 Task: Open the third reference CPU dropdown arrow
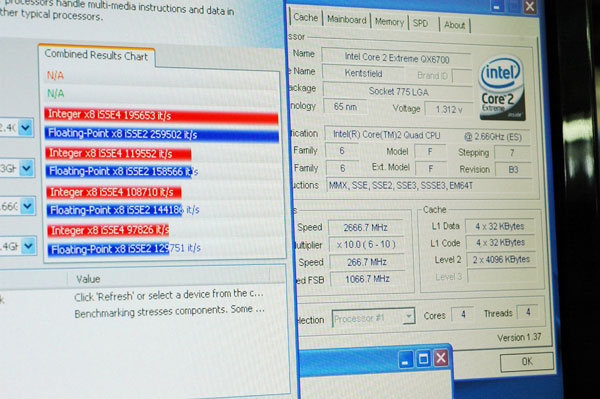coord(28,207)
